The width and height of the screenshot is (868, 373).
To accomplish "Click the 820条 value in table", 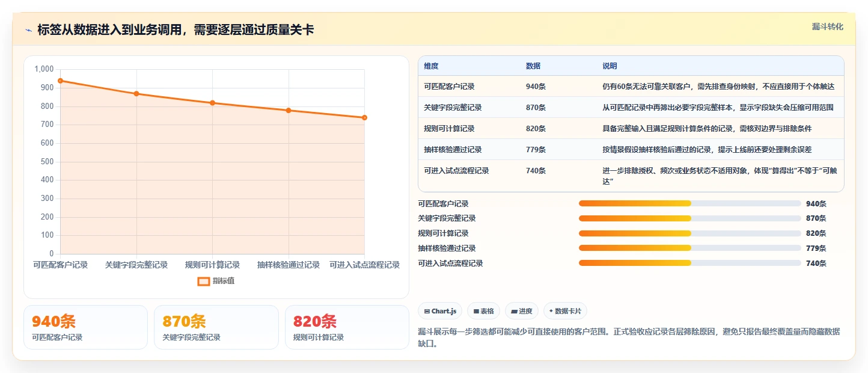I will [536, 129].
